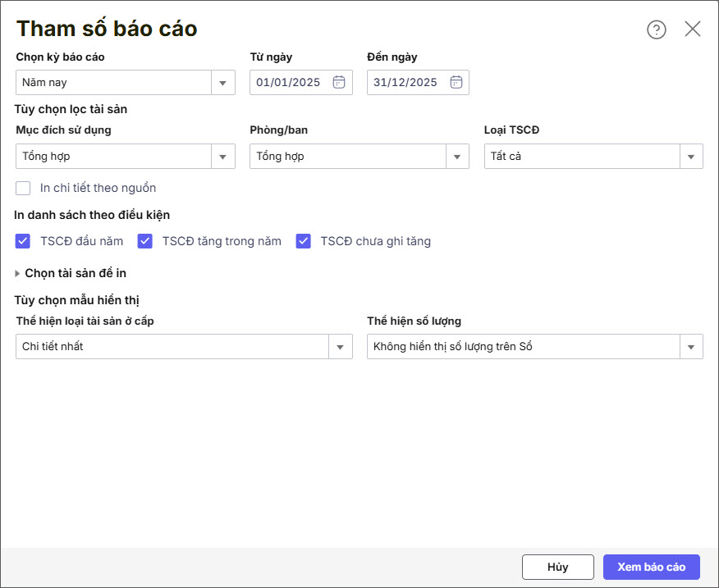The image size is (719, 588).
Task: Click the Đến ngày date input field
Action: pos(405,82)
